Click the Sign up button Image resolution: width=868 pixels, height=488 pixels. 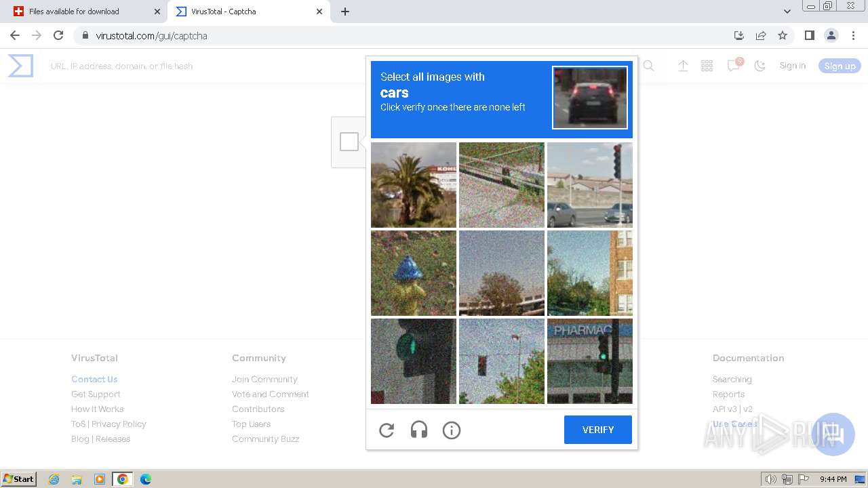click(840, 66)
